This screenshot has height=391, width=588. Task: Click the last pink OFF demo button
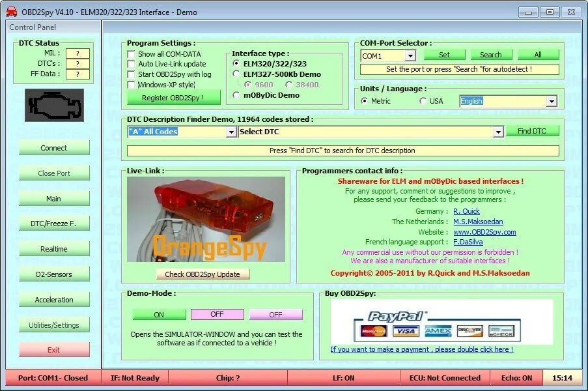275,315
